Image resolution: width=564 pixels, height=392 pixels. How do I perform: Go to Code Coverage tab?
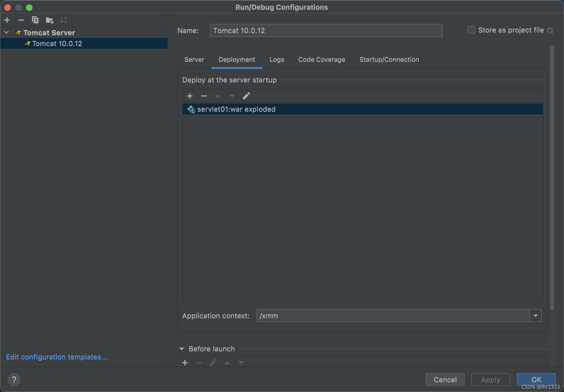322,60
